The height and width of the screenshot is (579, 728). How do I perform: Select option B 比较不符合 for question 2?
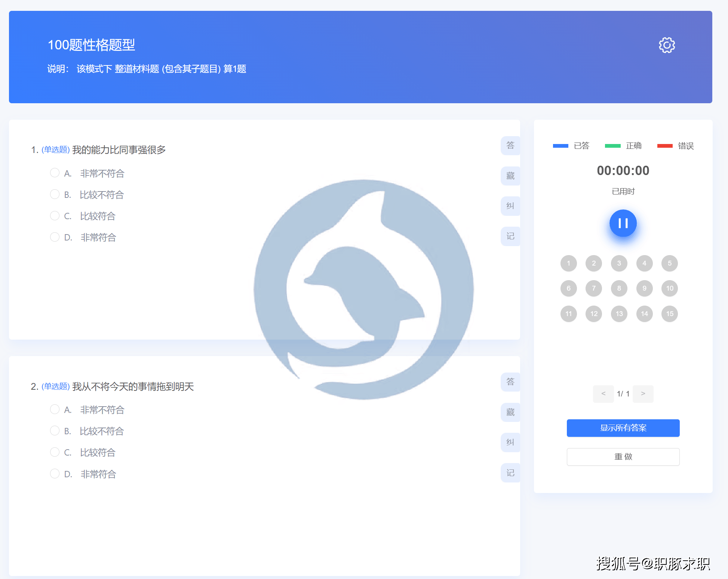pos(55,431)
